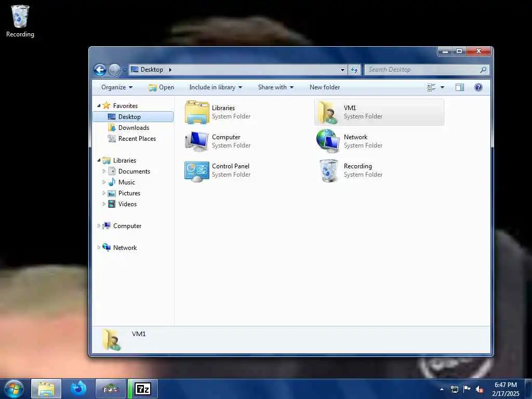
Task: Open the Share with dropdown
Action: [275, 87]
